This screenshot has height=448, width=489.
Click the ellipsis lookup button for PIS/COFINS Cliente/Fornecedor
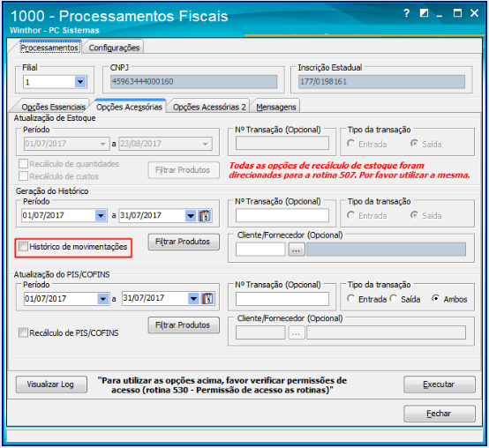tap(297, 333)
